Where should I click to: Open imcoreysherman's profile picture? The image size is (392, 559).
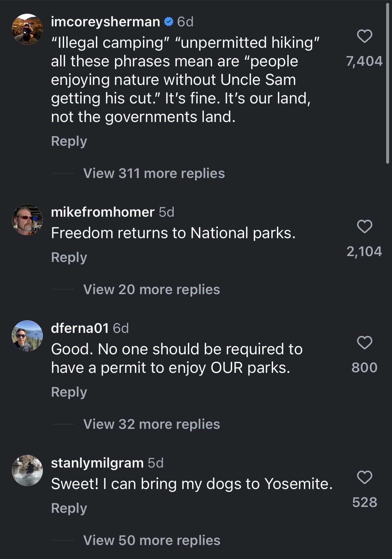[27, 29]
